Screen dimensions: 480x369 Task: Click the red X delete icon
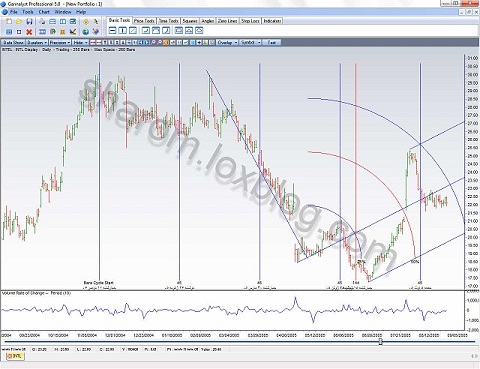29,32
